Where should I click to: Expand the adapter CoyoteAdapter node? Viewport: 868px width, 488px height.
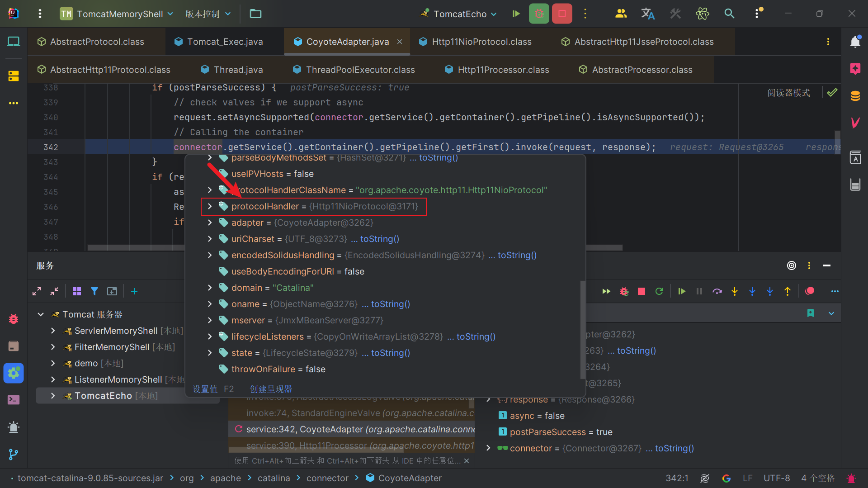point(210,223)
